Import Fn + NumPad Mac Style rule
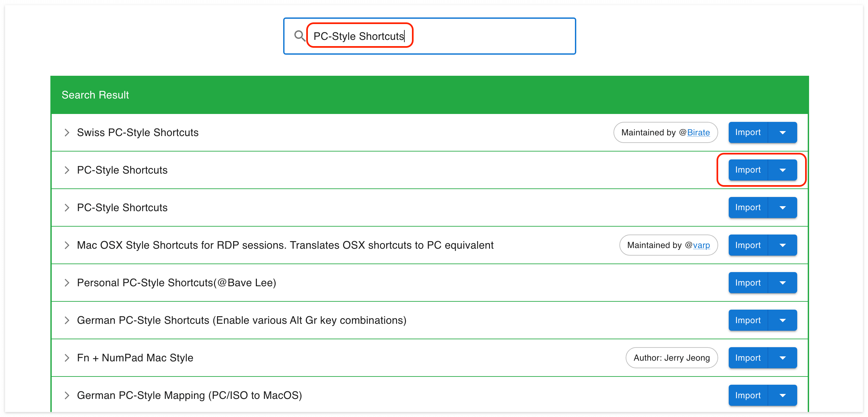Viewport: 868px width, 417px height. [748, 358]
